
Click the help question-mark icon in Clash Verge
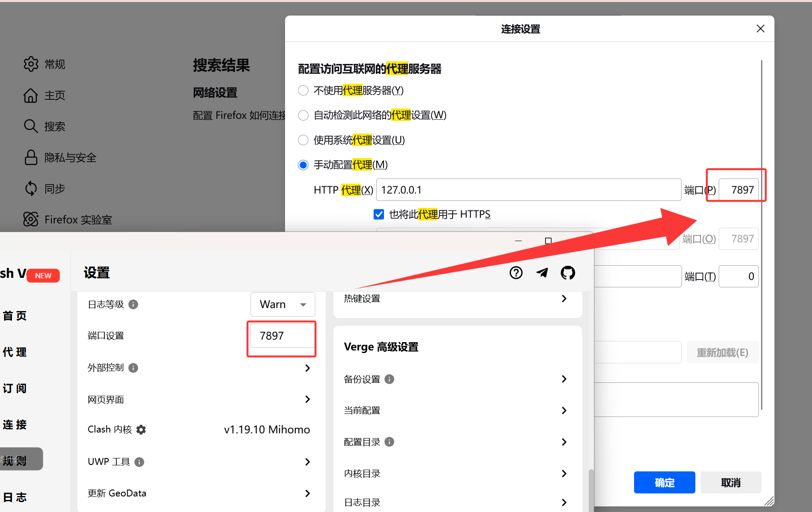pyautogui.click(x=516, y=273)
